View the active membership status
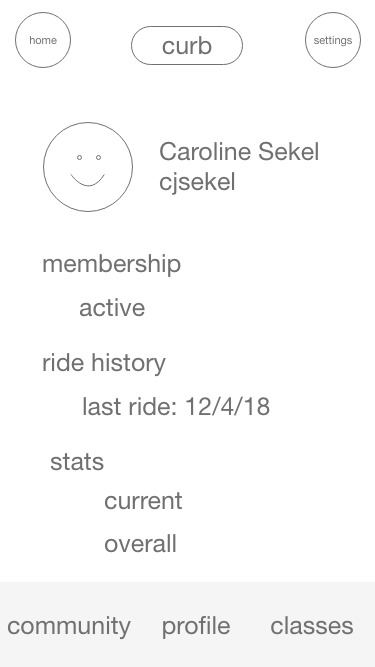Viewport: 375px width, 667px height. click(x=112, y=308)
